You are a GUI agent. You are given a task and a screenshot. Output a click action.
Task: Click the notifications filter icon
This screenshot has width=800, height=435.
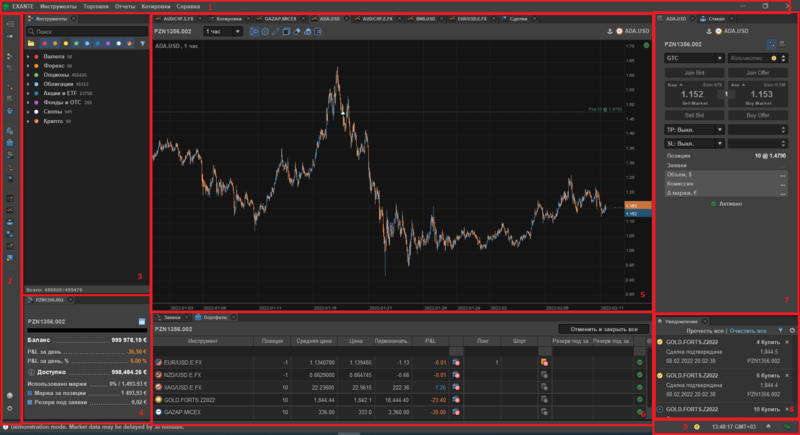[x=780, y=329]
